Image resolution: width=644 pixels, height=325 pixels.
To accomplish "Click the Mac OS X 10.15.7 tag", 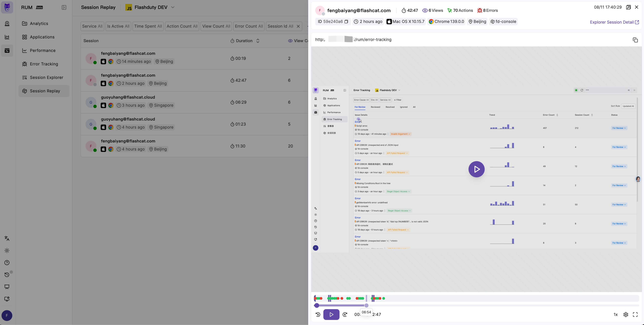I will [406, 22].
